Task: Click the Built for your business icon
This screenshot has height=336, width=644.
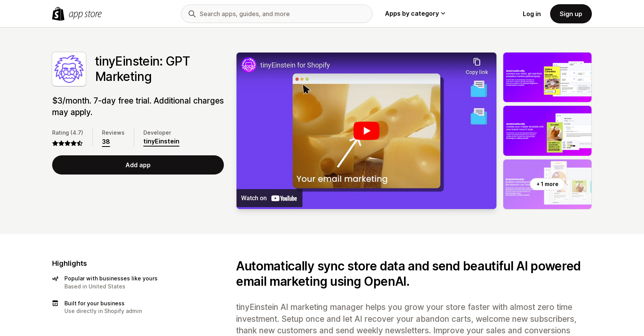Action: pos(55,303)
